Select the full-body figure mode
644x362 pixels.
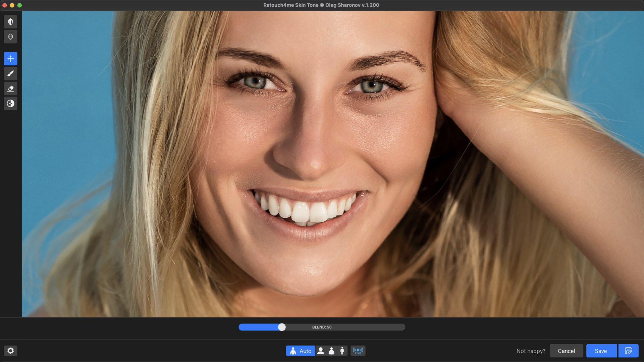(342, 351)
